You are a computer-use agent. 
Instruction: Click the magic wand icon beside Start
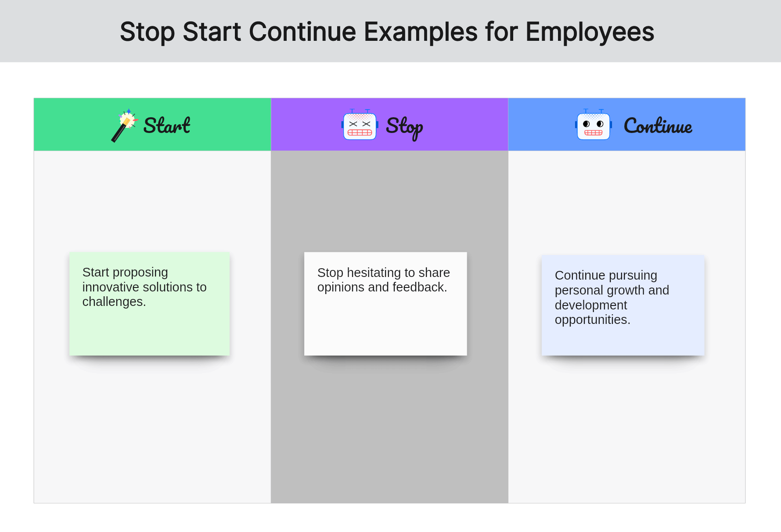125,125
